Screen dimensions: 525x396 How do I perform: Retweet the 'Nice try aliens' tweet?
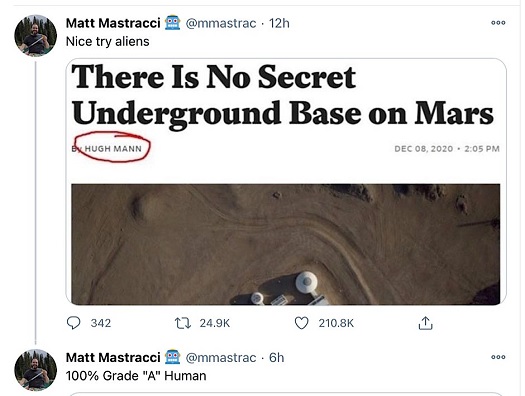point(182,323)
